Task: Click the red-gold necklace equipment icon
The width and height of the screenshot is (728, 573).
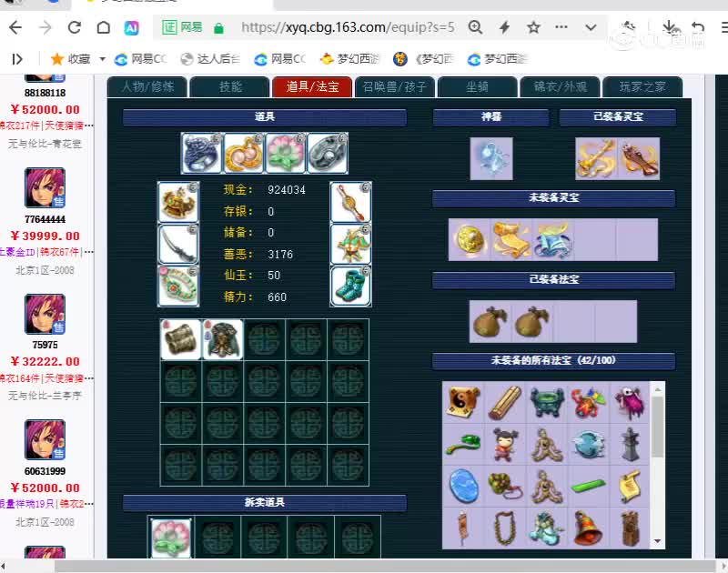Action: point(350,202)
